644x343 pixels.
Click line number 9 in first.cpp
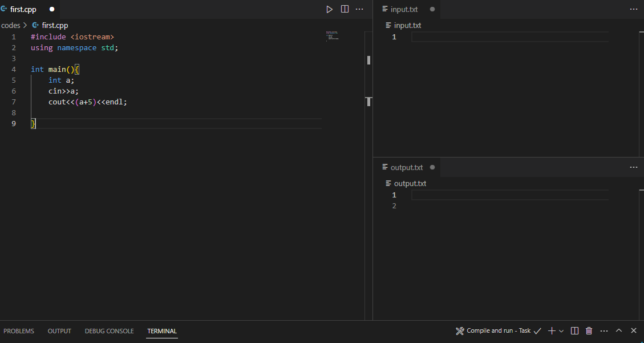[14, 124]
